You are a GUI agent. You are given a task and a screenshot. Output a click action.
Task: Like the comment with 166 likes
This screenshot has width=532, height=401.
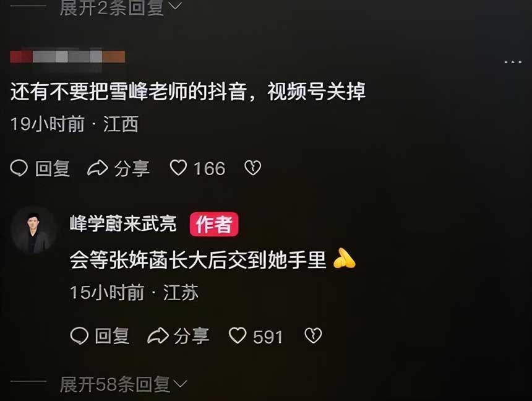[x=178, y=168]
